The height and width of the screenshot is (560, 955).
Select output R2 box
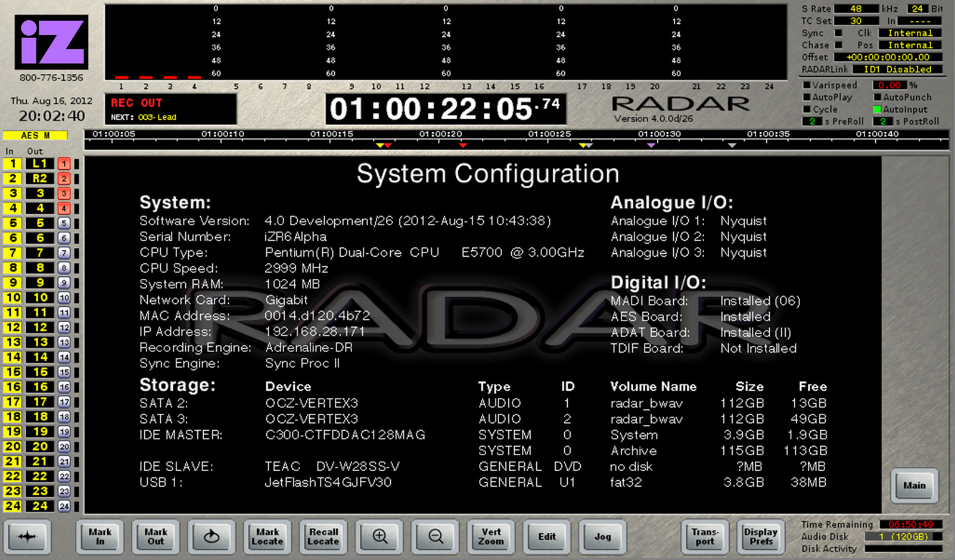coord(40,178)
